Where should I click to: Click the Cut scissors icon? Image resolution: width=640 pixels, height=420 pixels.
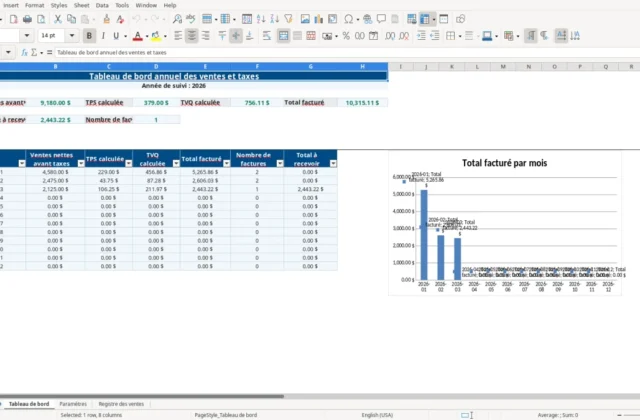[x=58, y=19]
